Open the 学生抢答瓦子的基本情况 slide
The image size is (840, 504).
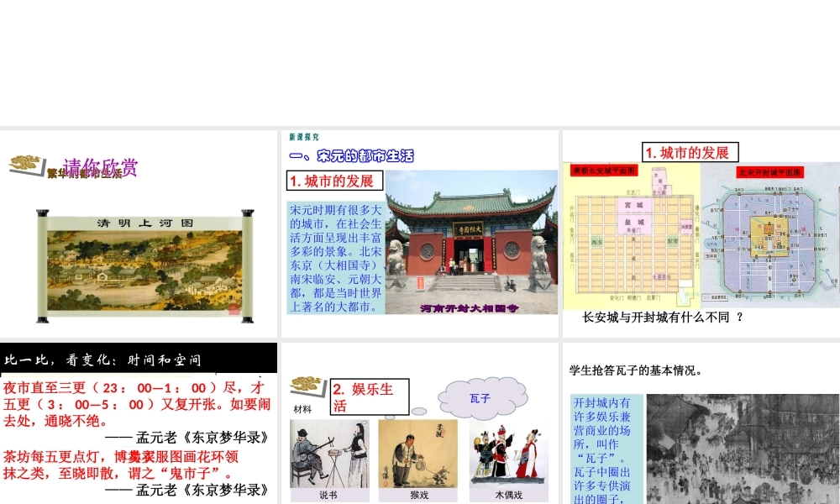click(x=701, y=423)
